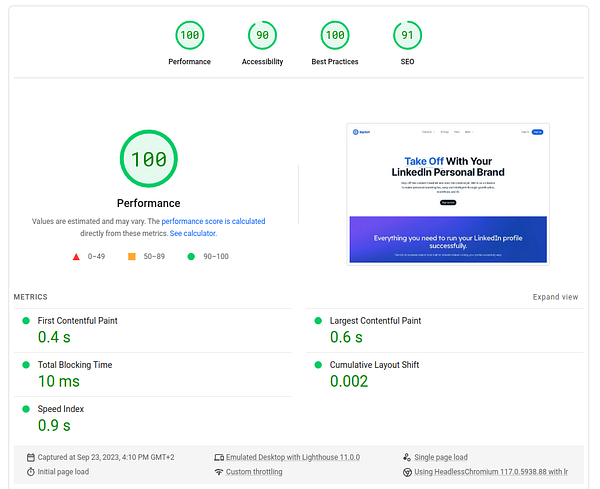Toggle Expand view for metrics
Viewport: 600px width, 489px height.
pyautogui.click(x=555, y=297)
